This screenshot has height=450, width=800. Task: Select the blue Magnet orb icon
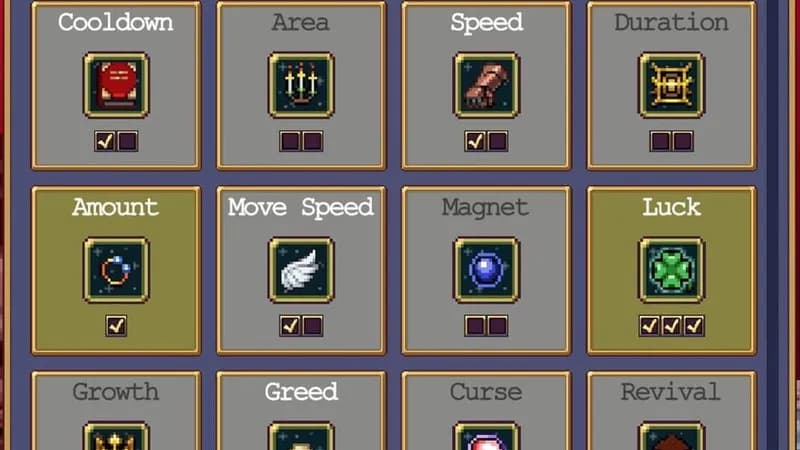[487, 270]
